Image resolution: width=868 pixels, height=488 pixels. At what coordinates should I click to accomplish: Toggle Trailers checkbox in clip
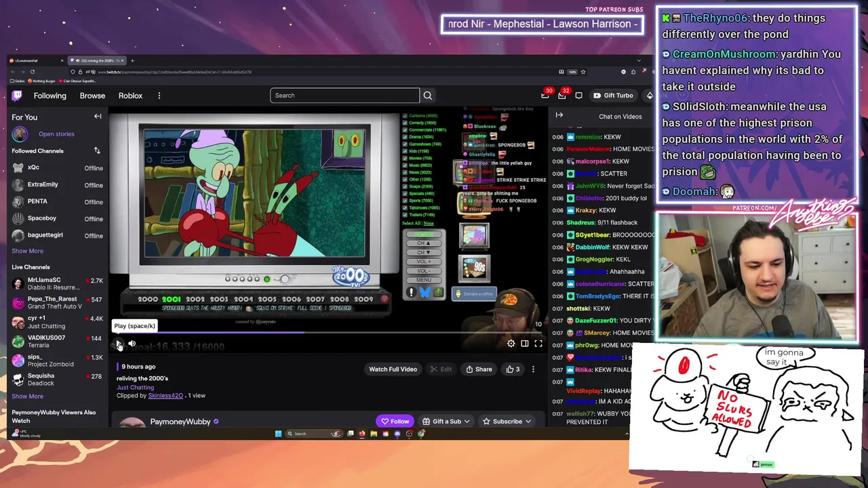pos(406,215)
